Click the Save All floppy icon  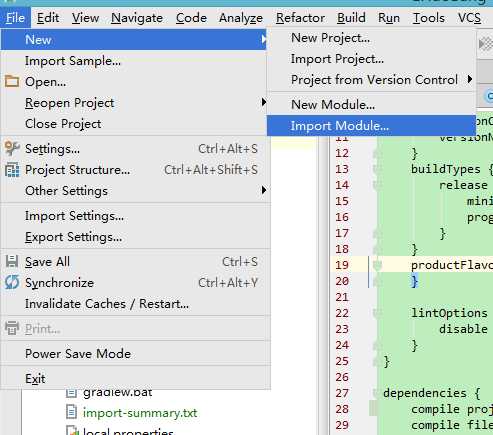click(12, 261)
